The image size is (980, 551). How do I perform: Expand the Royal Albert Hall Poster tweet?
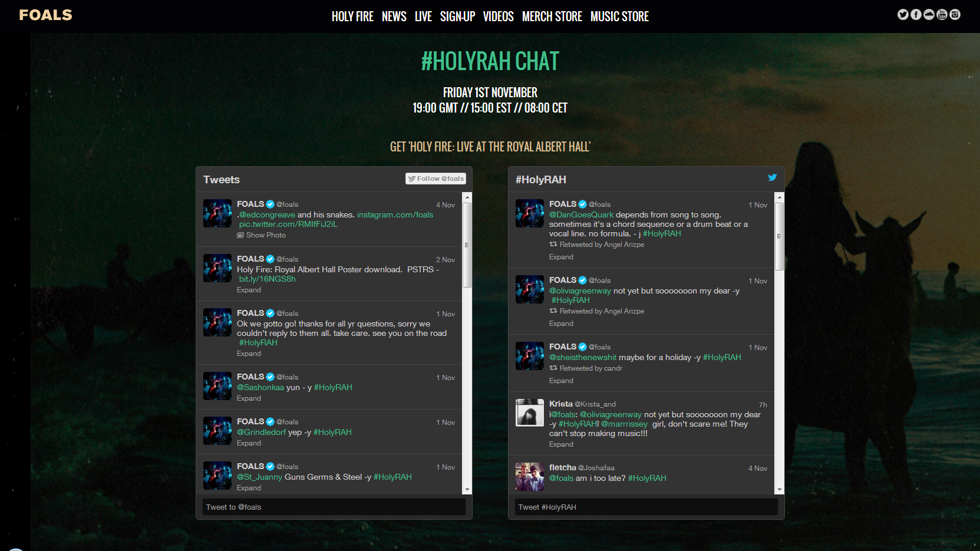(249, 290)
